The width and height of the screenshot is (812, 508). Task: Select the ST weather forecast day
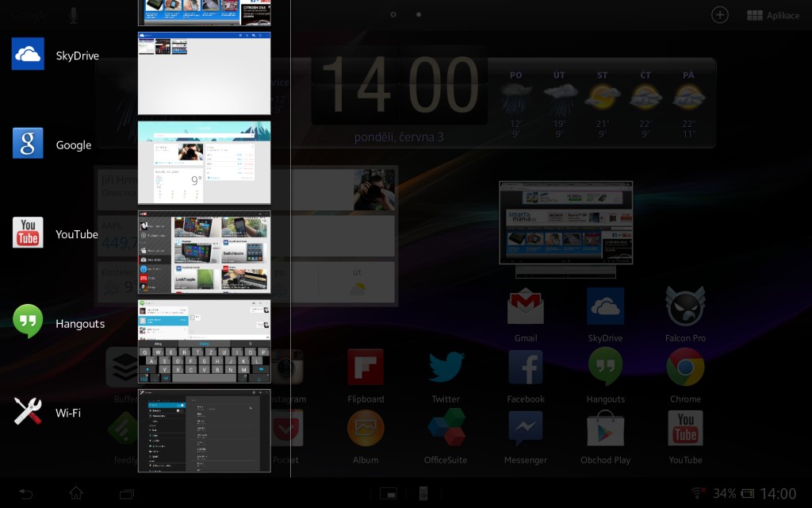coord(603,104)
